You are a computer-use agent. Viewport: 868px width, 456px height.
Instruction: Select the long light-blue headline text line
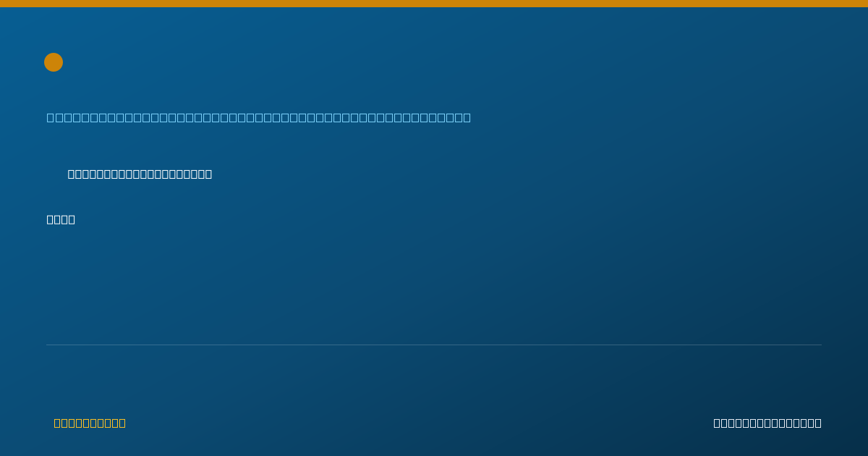point(259,117)
